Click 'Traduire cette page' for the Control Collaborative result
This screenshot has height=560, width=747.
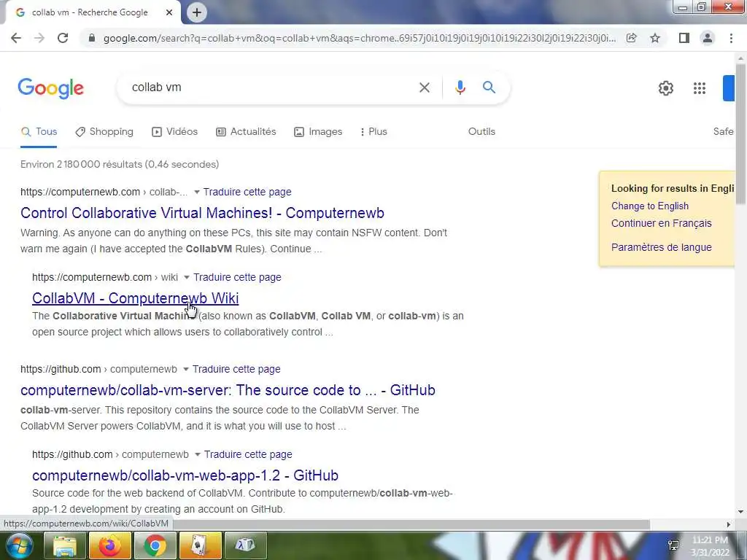[x=247, y=192]
